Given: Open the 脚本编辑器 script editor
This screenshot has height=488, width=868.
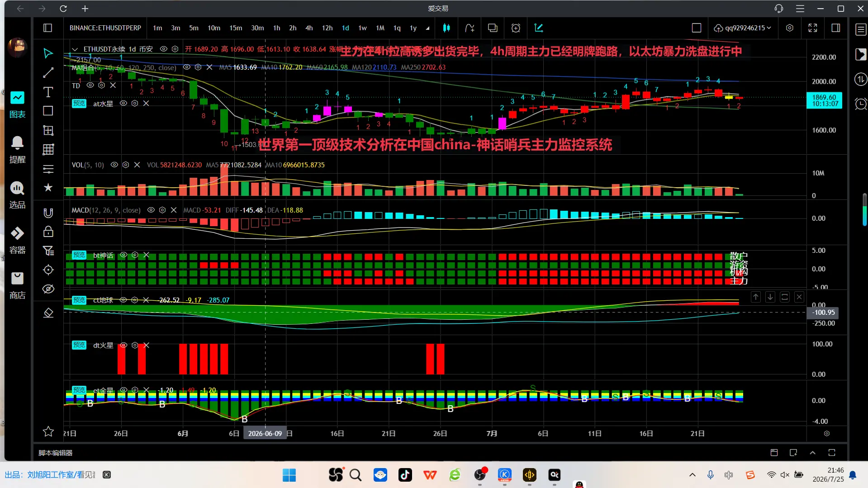Looking at the screenshot, I should pos(56,453).
